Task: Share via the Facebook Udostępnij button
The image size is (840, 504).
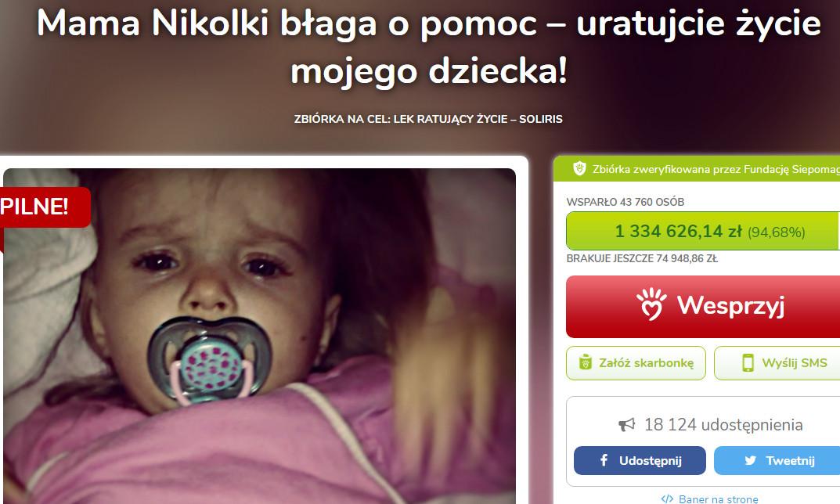Action: (640, 461)
